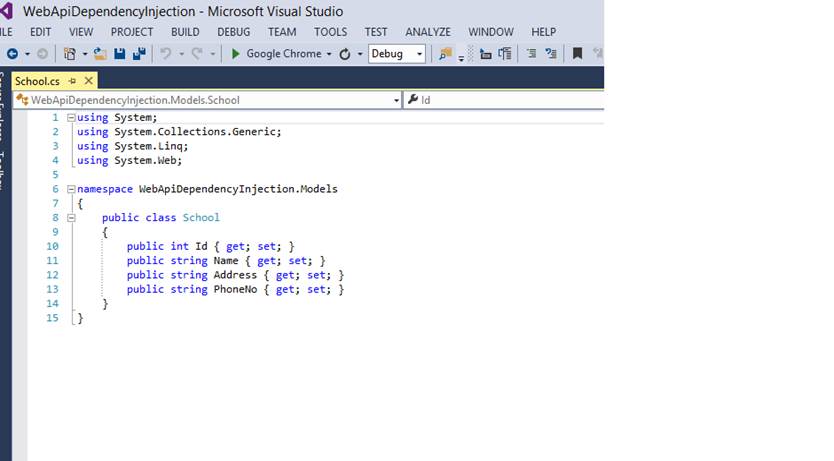Open the PROJECT menu
Viewport: 834px width, 461px height.
pos(132,32)
